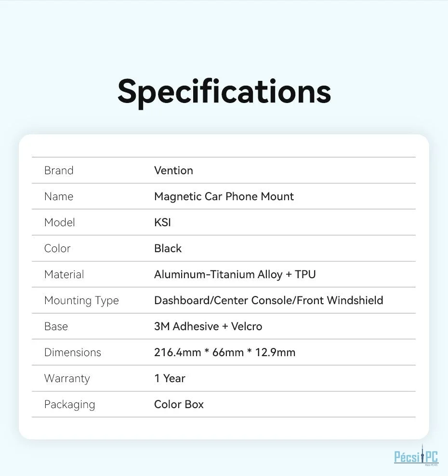This screenshot has width=448, height=476.
Task: Select Aluminum-Titanium Alloy + TPU text
Action: coord(235,274)
